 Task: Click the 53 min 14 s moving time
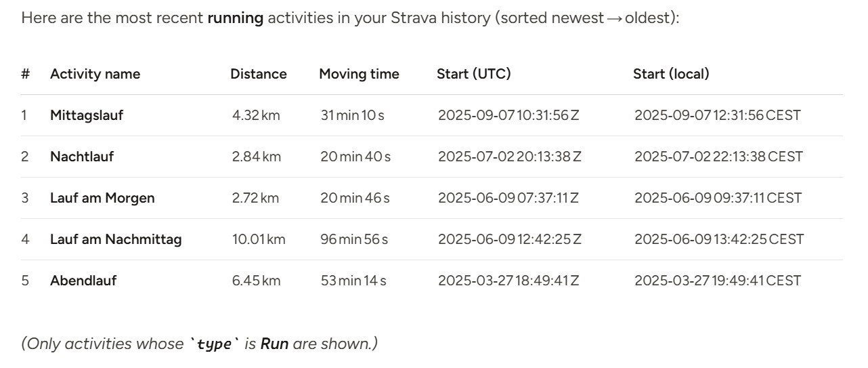click(x=353, y=281)
